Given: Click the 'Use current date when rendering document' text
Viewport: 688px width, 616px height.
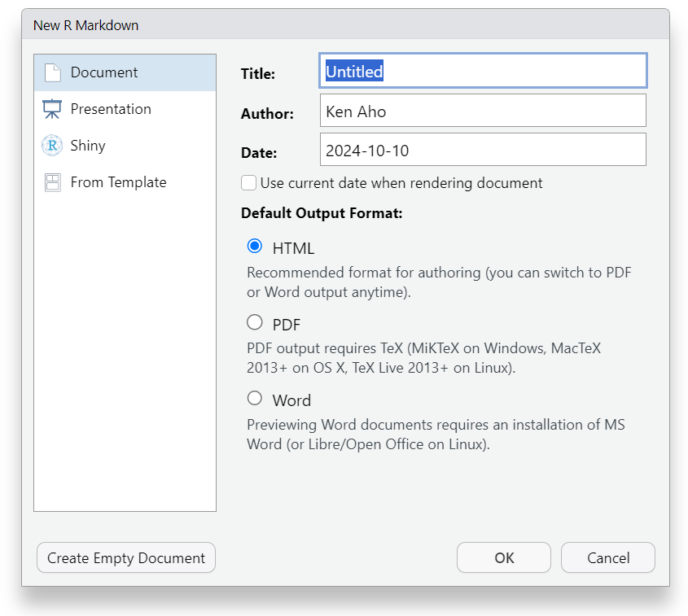Looking at the screenshot, I should (x=401, y=183).
